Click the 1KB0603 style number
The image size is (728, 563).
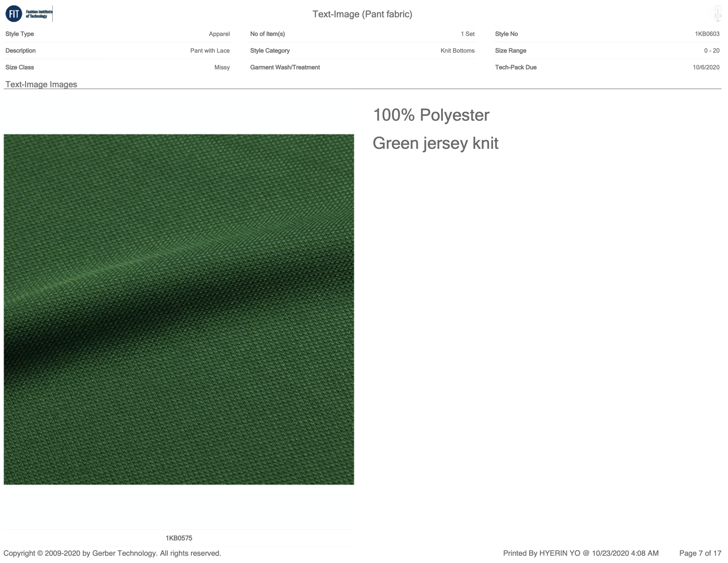click(707, 34)
